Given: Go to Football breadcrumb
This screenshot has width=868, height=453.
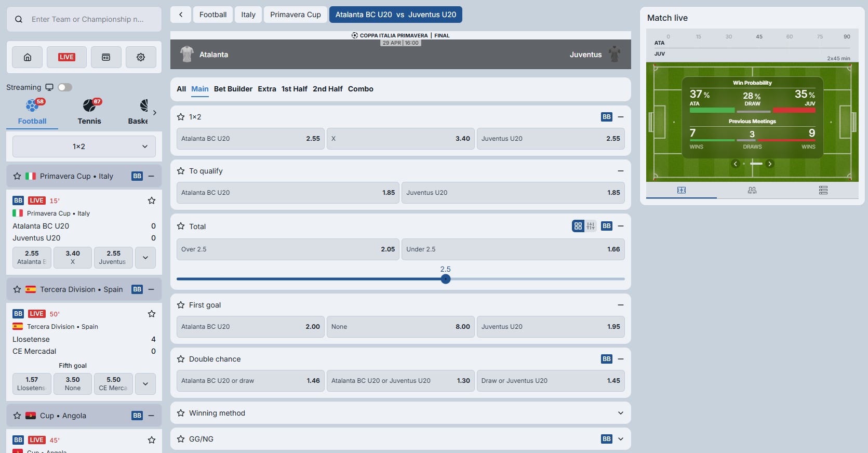Looking at the screenshot, I should click(x=213, y=15).
